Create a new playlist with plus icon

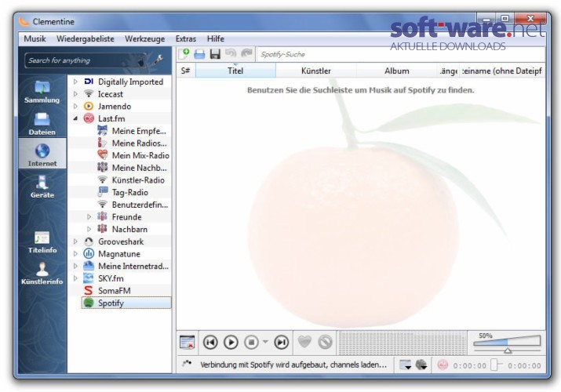pos(184,54)
